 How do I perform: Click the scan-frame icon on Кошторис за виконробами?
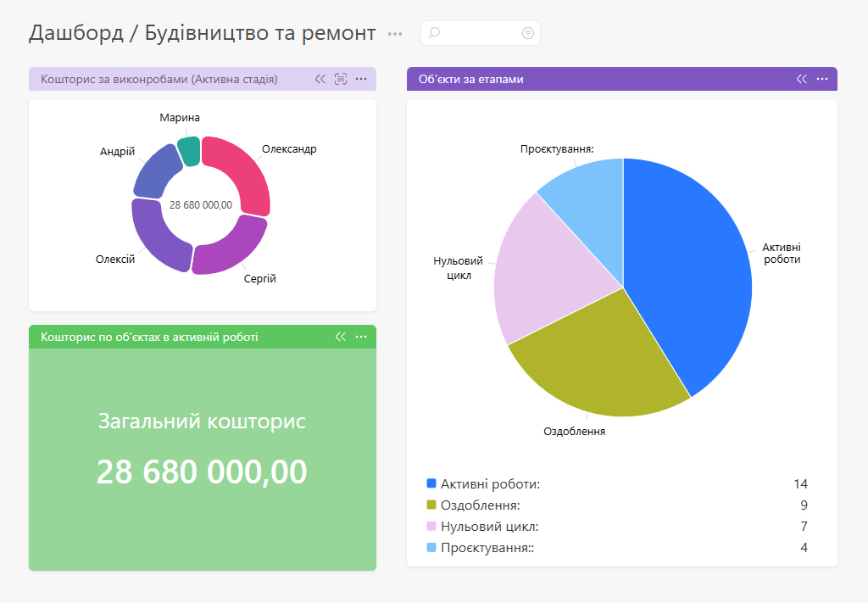click(341, 79)
